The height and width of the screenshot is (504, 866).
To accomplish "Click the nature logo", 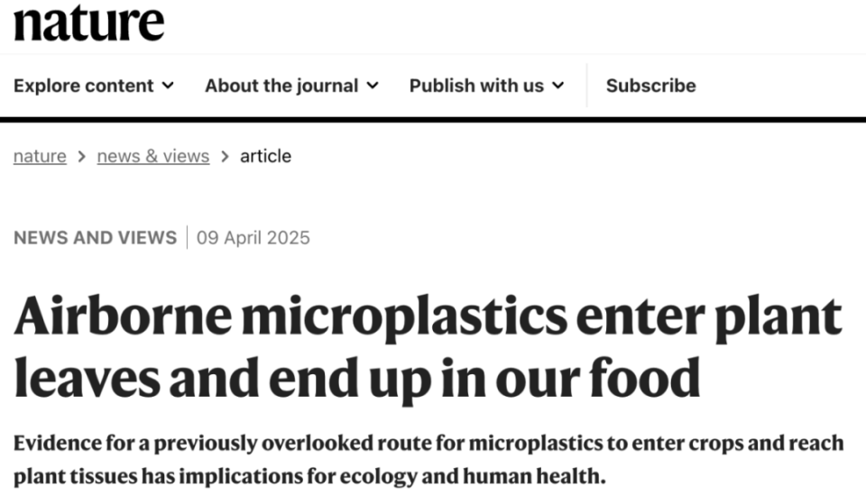I will point(89,23).
